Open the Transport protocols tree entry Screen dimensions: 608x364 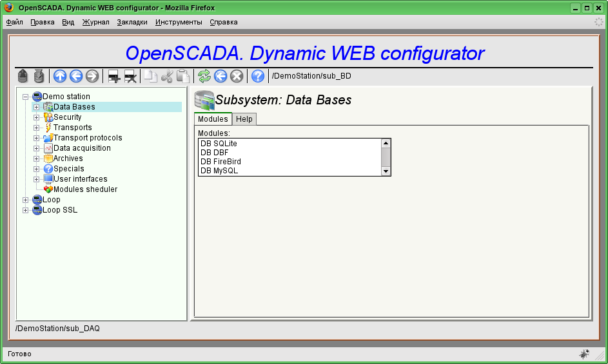[x=88, y=138]
